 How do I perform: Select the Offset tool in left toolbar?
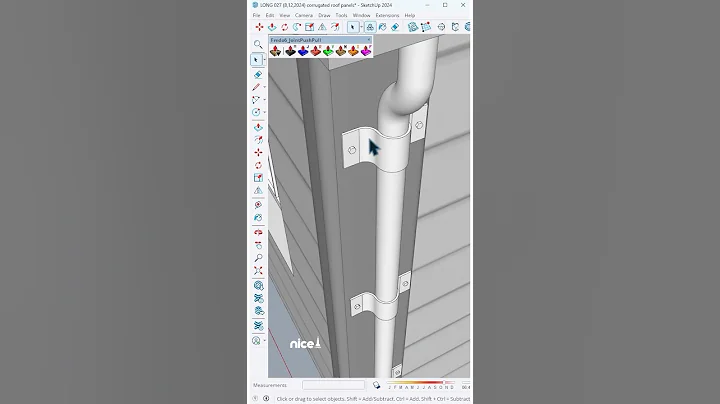[x=258, y=140]
